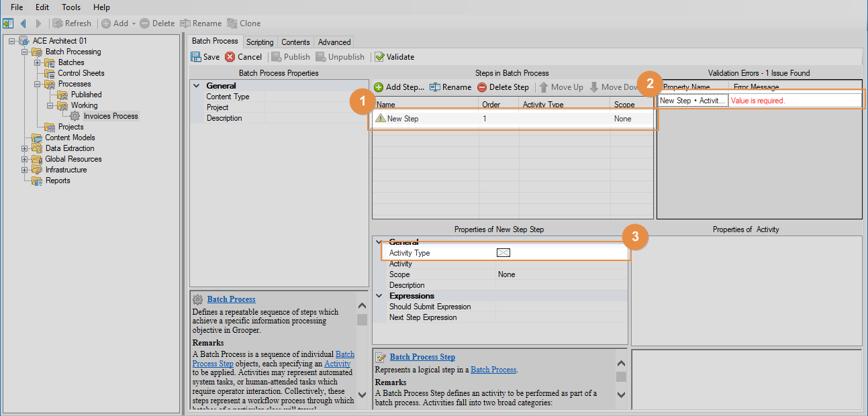Image resolution: width=868 pixels, height=416 pixels.
Task: Collapse the Processes tree node
Action: (38, 84)
